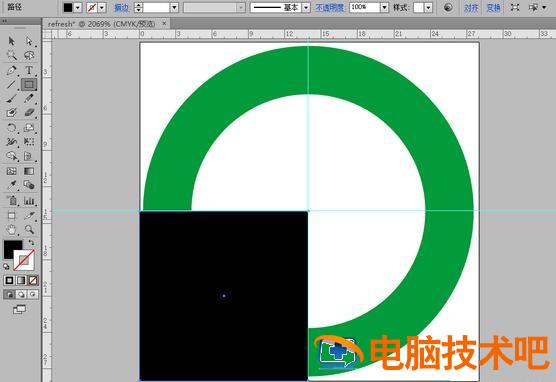
Task: Select the Paintbrush tool
Action: click(x=11, y=99)
